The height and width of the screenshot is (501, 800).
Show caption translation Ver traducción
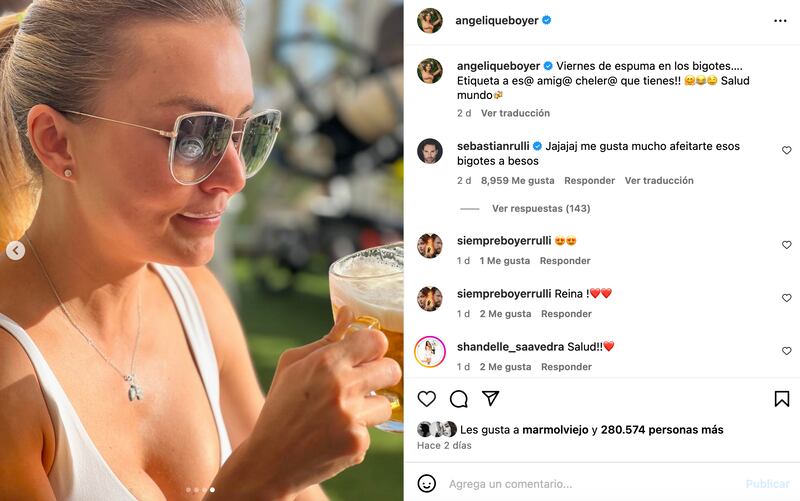pos(515,113)
